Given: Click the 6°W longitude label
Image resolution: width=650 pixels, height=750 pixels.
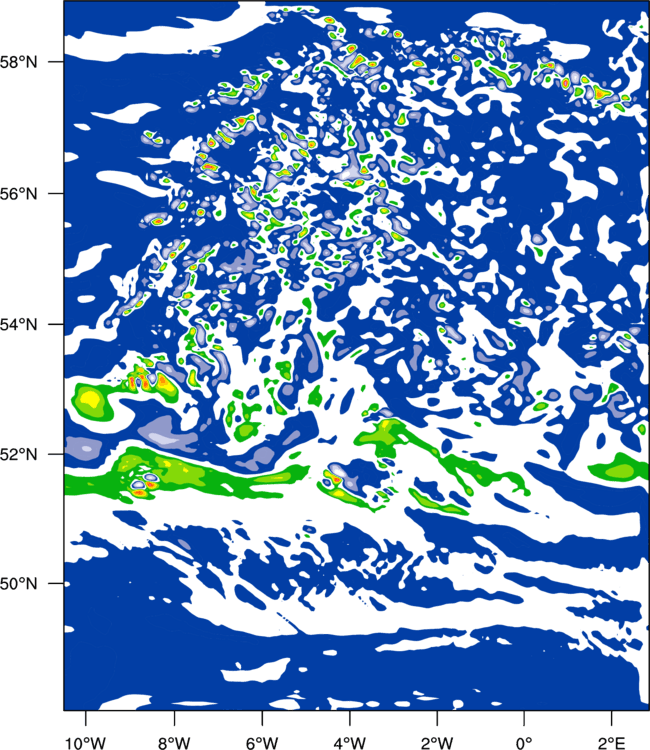Looking at the screenshot, I should [x=262, y=742].
